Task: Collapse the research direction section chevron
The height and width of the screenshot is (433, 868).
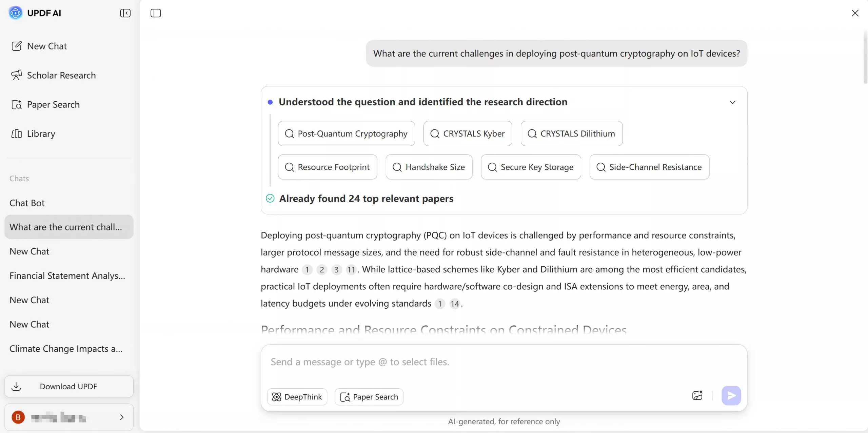Action: [x=732, y=102]
